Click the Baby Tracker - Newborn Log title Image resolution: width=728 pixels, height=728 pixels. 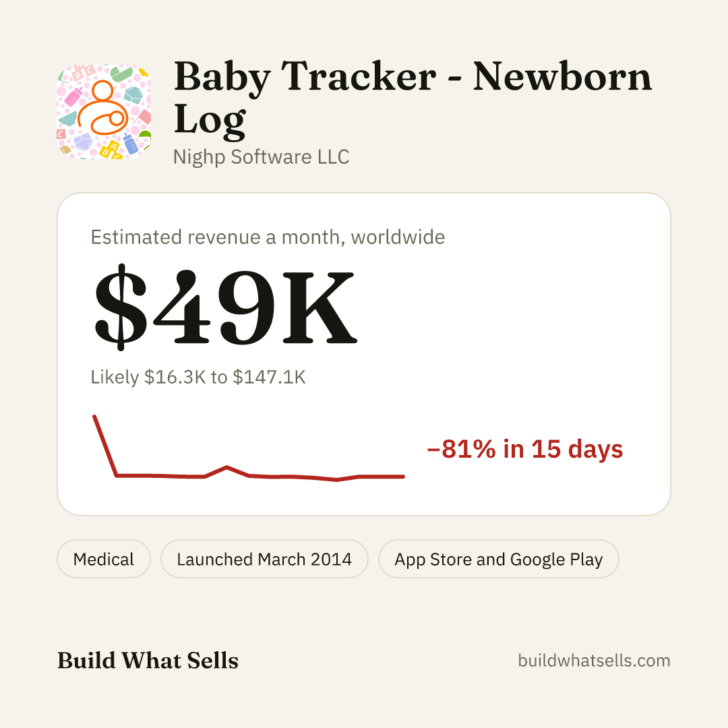coord(413,98)
